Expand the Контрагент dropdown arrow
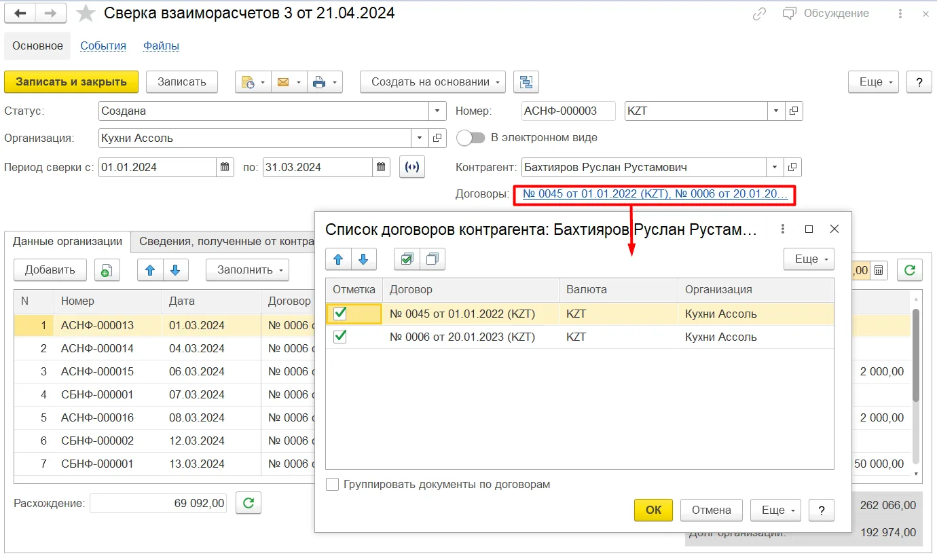937x560 pixels. click(775, 167)
